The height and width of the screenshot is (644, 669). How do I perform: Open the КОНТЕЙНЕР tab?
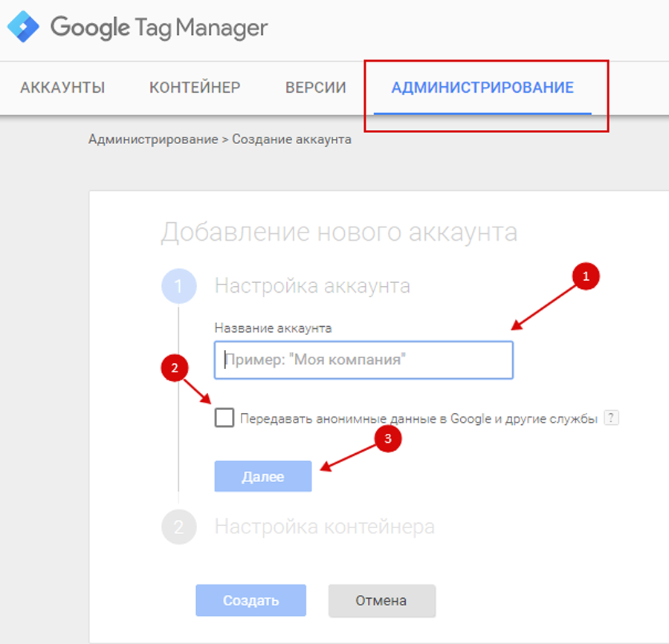(195, 88)
